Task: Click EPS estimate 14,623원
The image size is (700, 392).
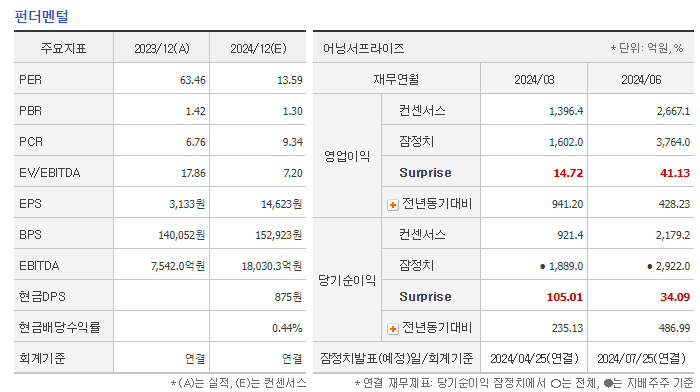Action: [x=282, y=204]
